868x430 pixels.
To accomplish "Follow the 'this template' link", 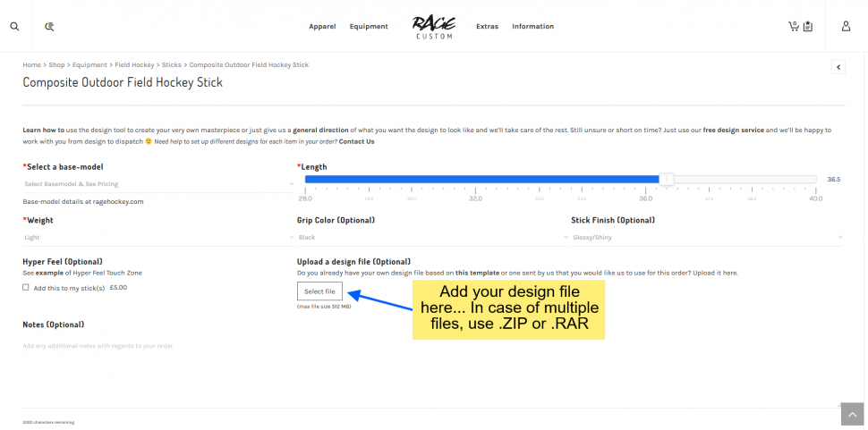I will (x=474, y=273).
